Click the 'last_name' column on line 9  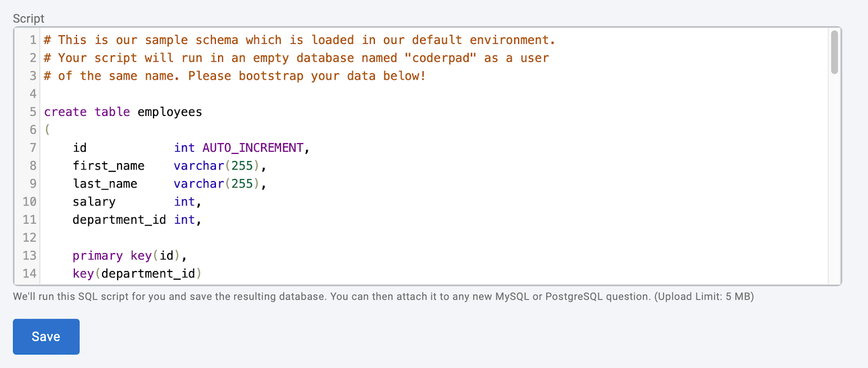105,184
